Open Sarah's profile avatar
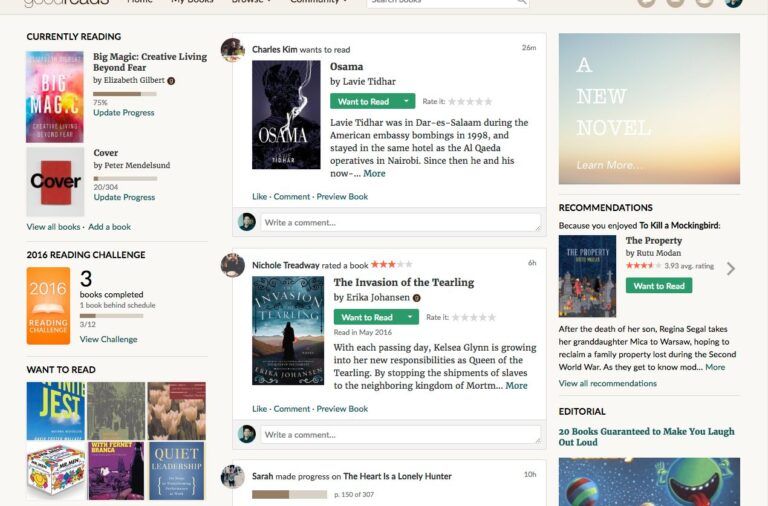The width and height of the screenshot is (768, 506). (233, 476)
